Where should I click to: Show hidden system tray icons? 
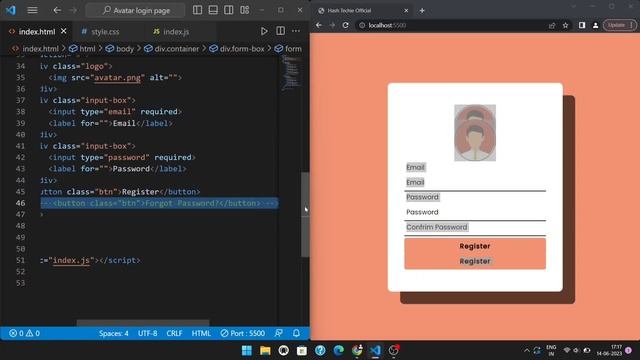[527, 350]
